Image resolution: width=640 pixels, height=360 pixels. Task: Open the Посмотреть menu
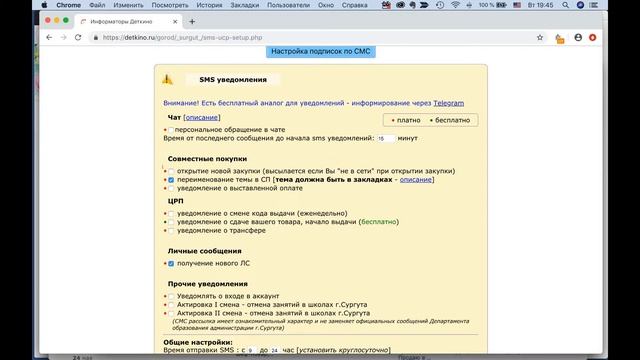[170, 5]
